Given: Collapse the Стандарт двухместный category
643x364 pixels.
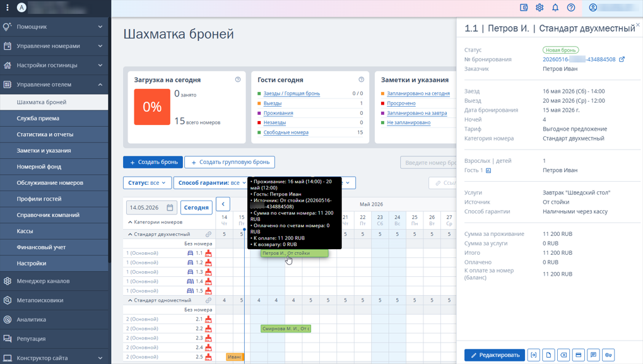Looking at the screenshot, I should pyautogui.click(x=130, y=235).
